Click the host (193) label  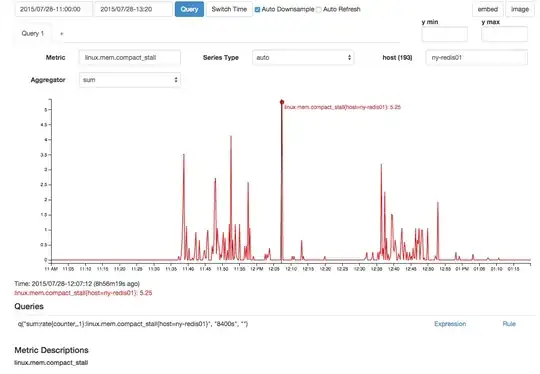point(397,58)
